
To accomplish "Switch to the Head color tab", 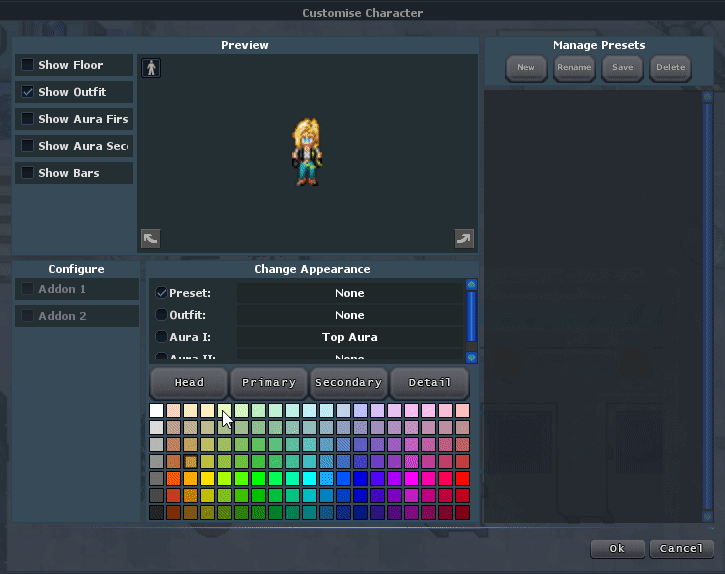I will [x=189, y=383].
